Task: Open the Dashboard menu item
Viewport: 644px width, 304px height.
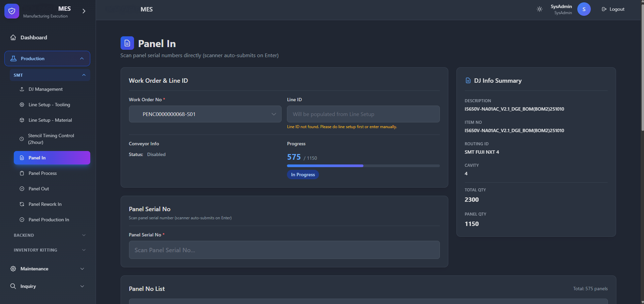Action: [x=47, y=37]
